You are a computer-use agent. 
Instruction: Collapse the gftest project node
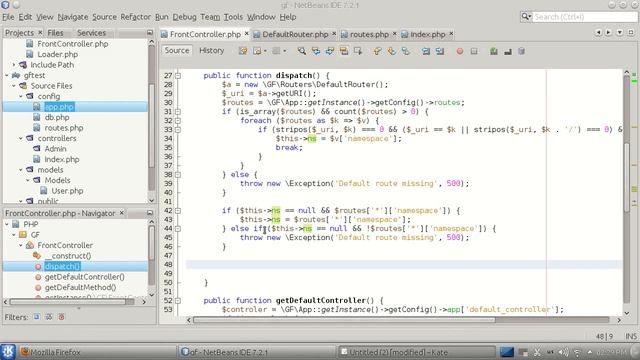click(7, 75)
